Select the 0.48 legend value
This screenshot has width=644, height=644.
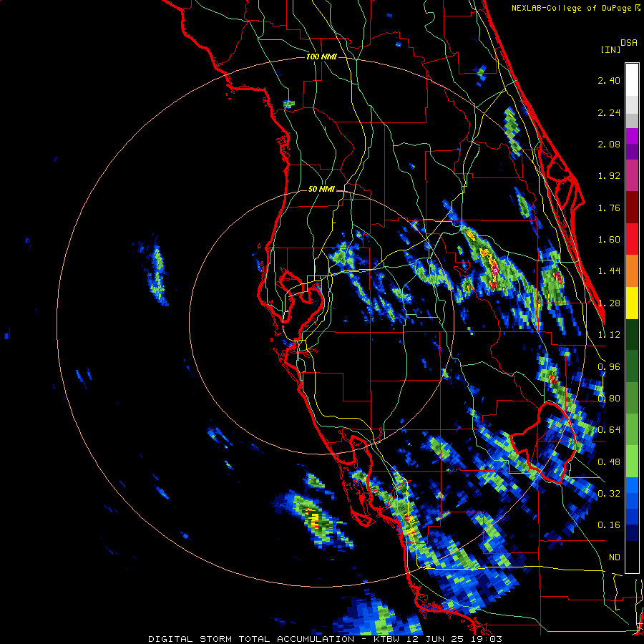pos(609,462)
